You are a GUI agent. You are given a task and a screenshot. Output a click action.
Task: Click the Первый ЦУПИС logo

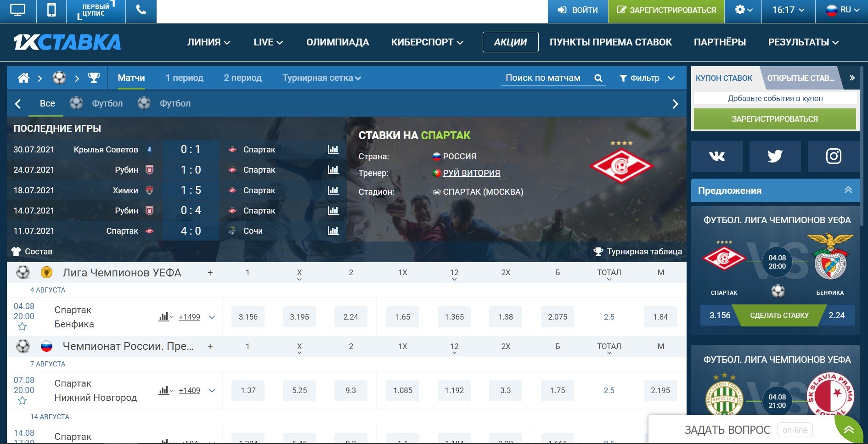click(x=96, y=11)
